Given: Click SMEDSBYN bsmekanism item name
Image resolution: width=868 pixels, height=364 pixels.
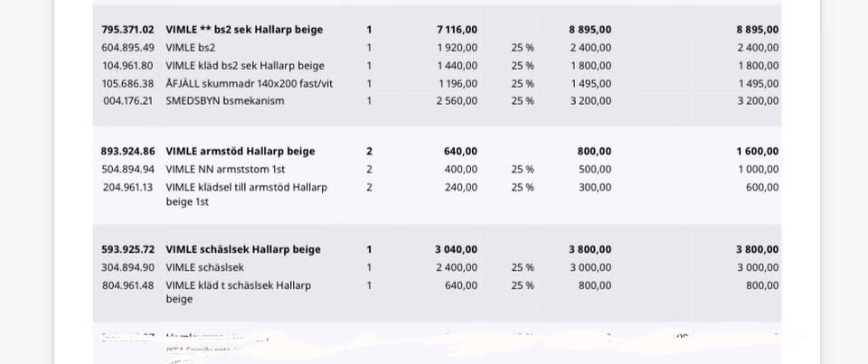Looking at the screenshot, I should click(x=225, y=101).
